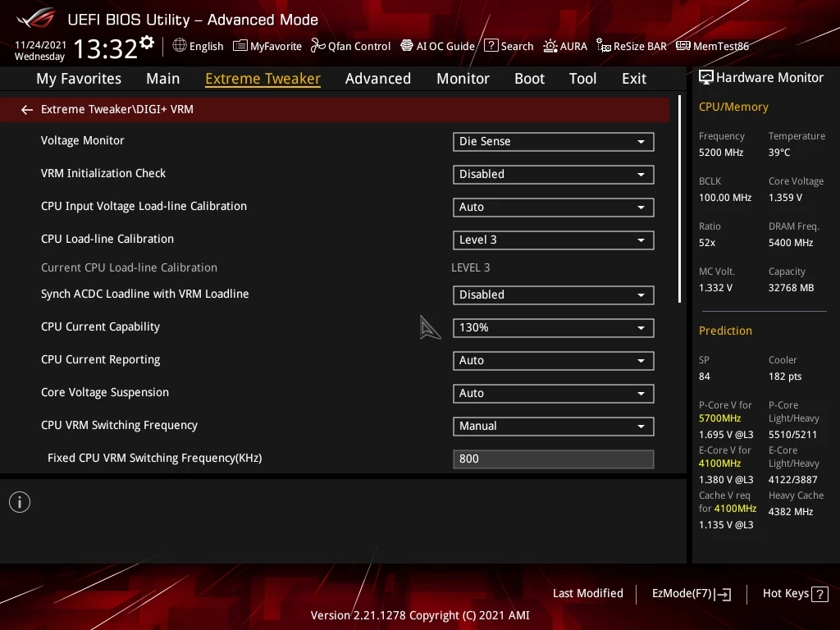The width and height of the screenshot is (840, 630).
Task: Launch MemTest86 icon
Action: tap(683, 46)
